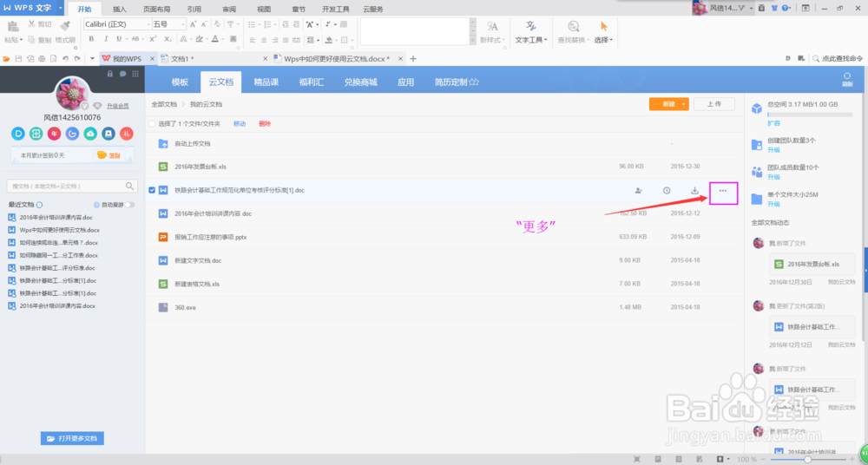Expand the 粘贴 paste dropdown arrow
Viewport: 868px width, 465px height.
coord(22,40)
